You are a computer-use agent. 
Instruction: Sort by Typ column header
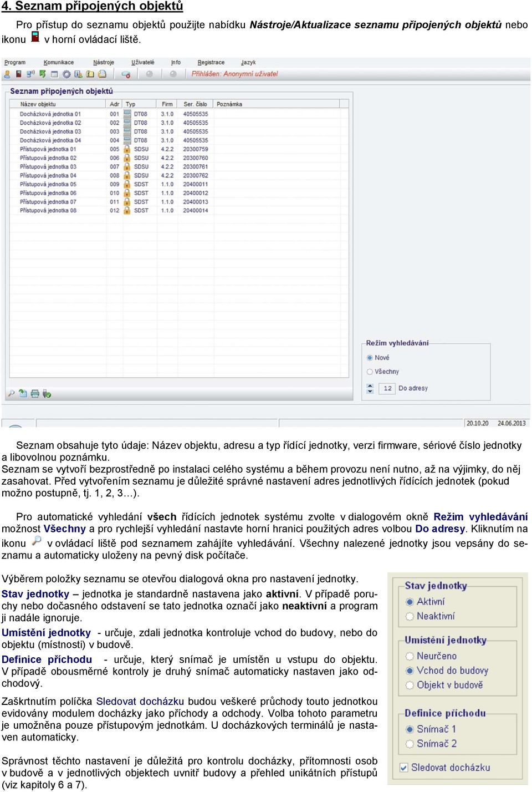(140, 104)
